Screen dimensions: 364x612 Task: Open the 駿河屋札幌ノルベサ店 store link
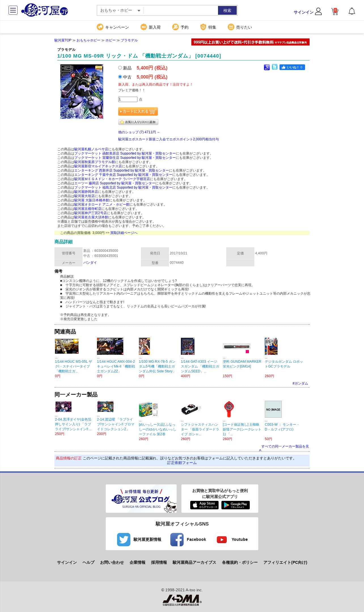click(x=91, y=149)
